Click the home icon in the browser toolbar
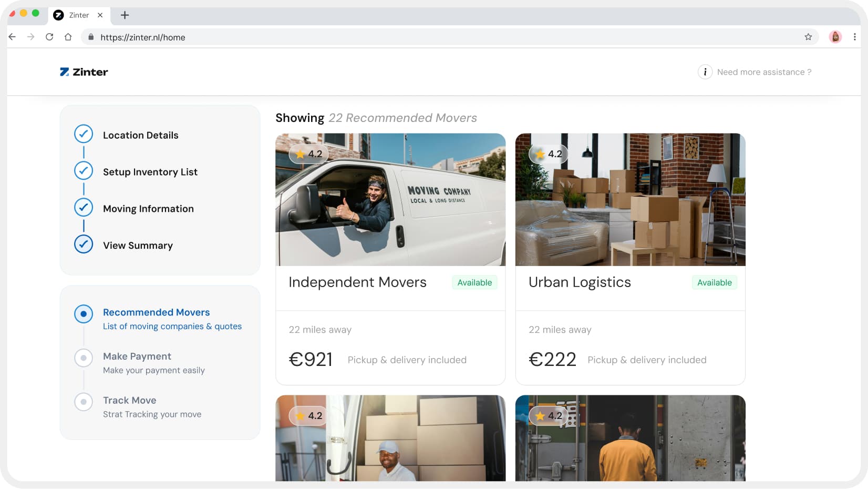This screenshot has height=489, width=868. [x=68, y=37]
